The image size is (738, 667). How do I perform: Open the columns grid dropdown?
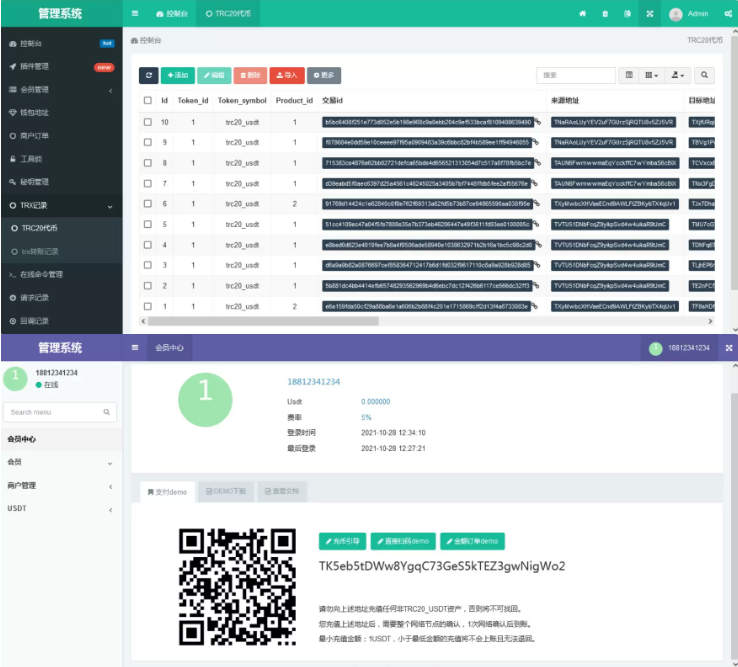(x=652, y=75)
